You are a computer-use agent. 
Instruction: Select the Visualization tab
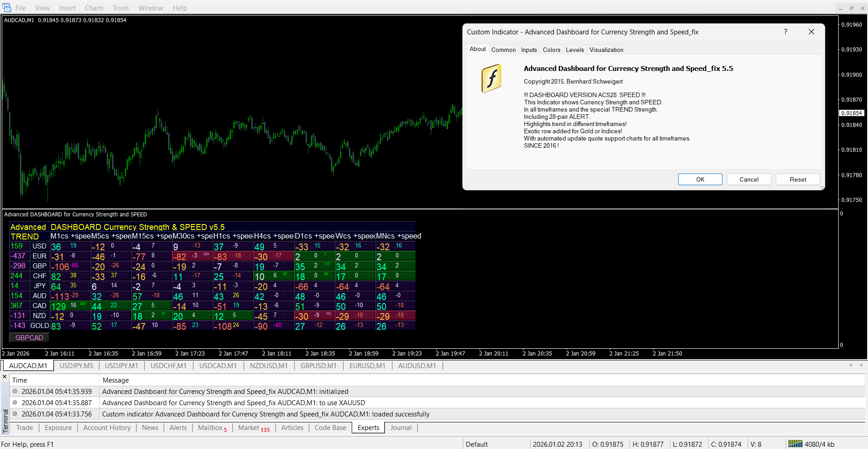pyautogui.click(x=606, y=50)
